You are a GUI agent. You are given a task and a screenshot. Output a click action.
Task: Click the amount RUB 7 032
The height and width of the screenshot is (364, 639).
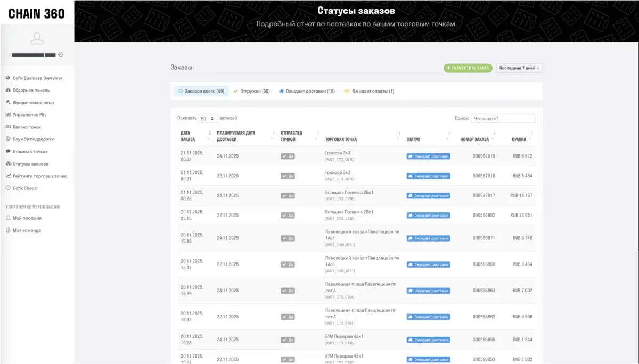pyautogui.click(x=522, y=291)
